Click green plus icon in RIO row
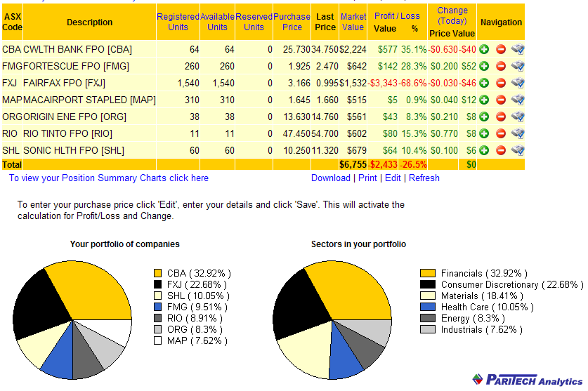 484,133
